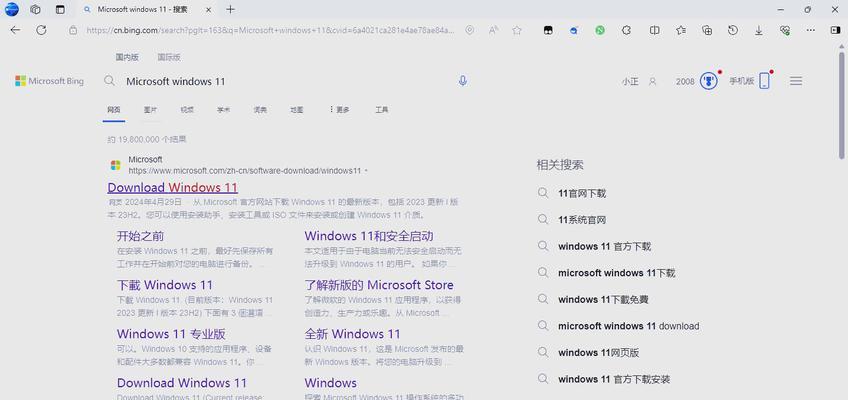The image size is (848, 400).
Task: Open a new browser tab
Action: click(x=231, y=9)
